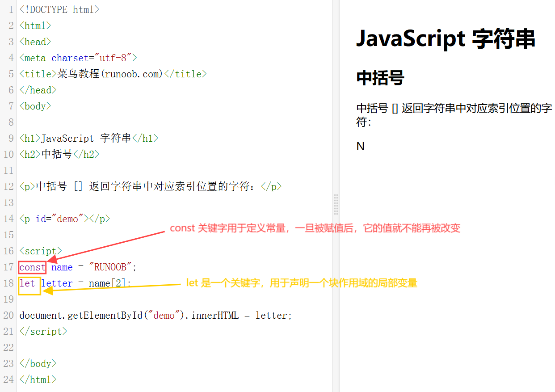Screen dimensions: 555x392
Task: Click the h2 line 中括号 in code
Action: click(59, 154)
